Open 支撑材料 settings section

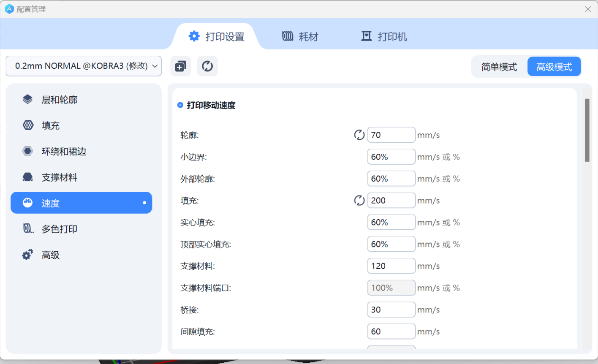pos(59,177)
